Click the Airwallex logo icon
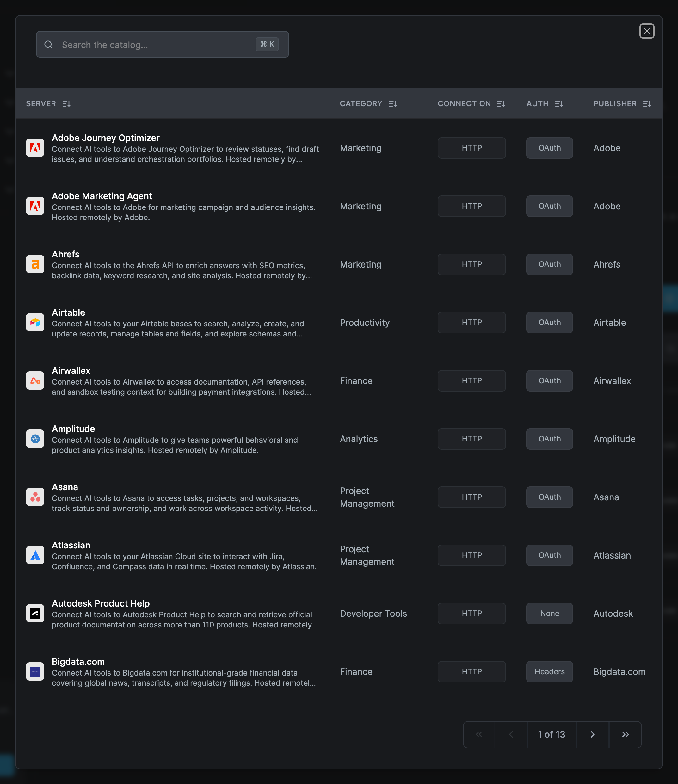 tap(35, 381)
